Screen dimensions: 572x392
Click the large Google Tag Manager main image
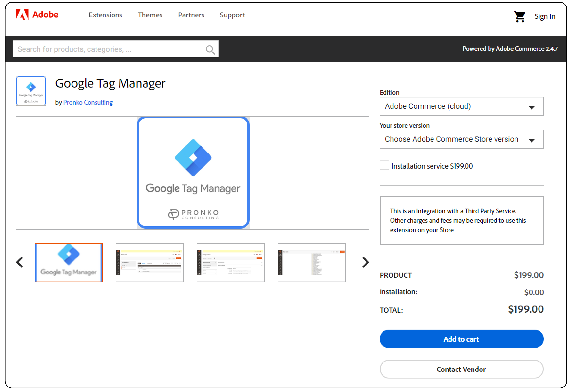[x=193, y=173]
